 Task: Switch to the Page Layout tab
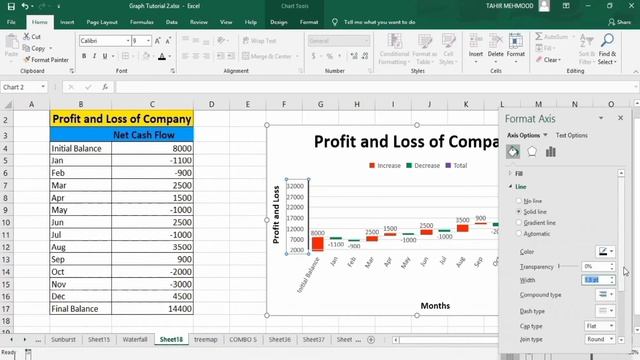(x=102, y=22)
